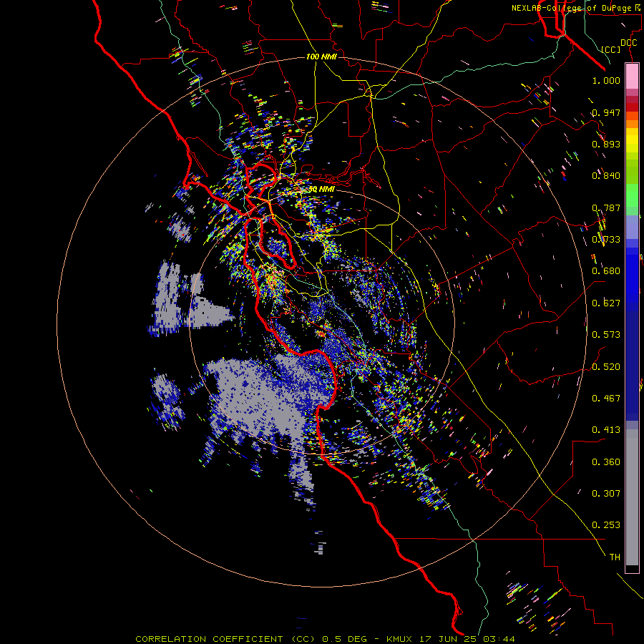Click the "DCC" label above the color bar
This screenshot has height=644, width=644.
click(x=628, y=42)
